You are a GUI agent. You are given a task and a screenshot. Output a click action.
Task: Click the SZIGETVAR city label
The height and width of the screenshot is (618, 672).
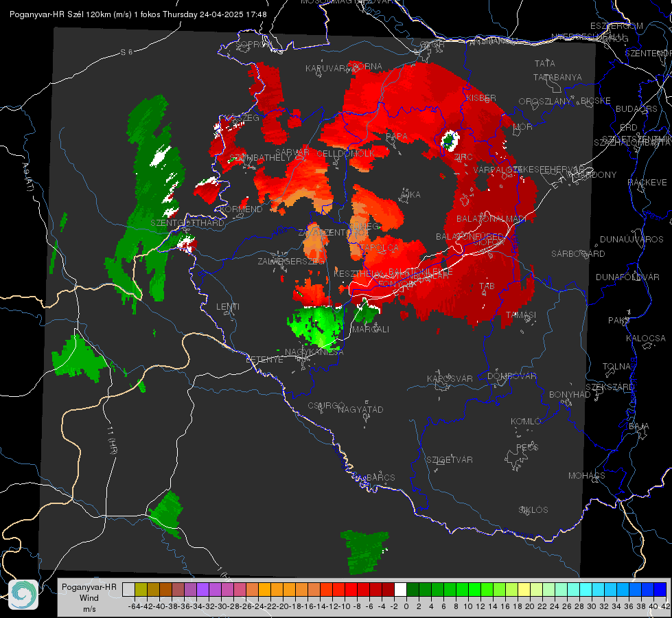point(450,460)
